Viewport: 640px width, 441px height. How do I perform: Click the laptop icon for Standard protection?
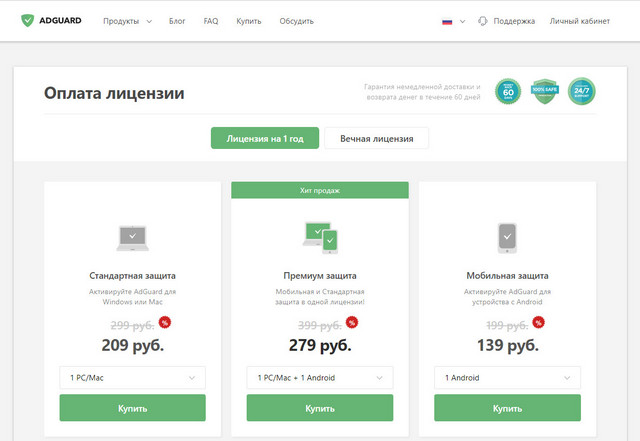(x=132, y=237)
